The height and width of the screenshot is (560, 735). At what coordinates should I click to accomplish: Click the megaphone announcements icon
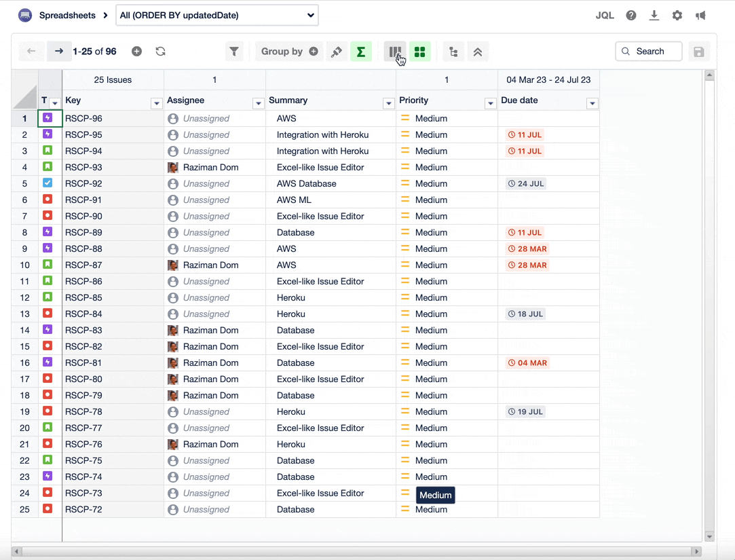click(x=700, y=15)
